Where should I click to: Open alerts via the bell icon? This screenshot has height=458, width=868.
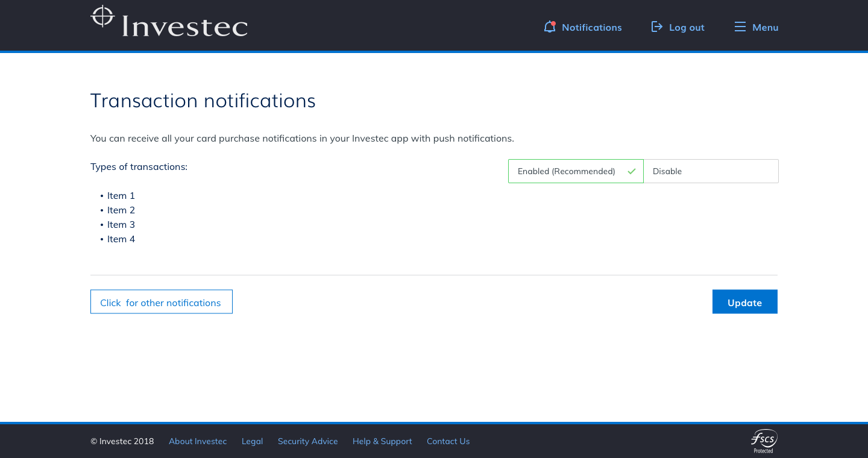coord(549,27)
